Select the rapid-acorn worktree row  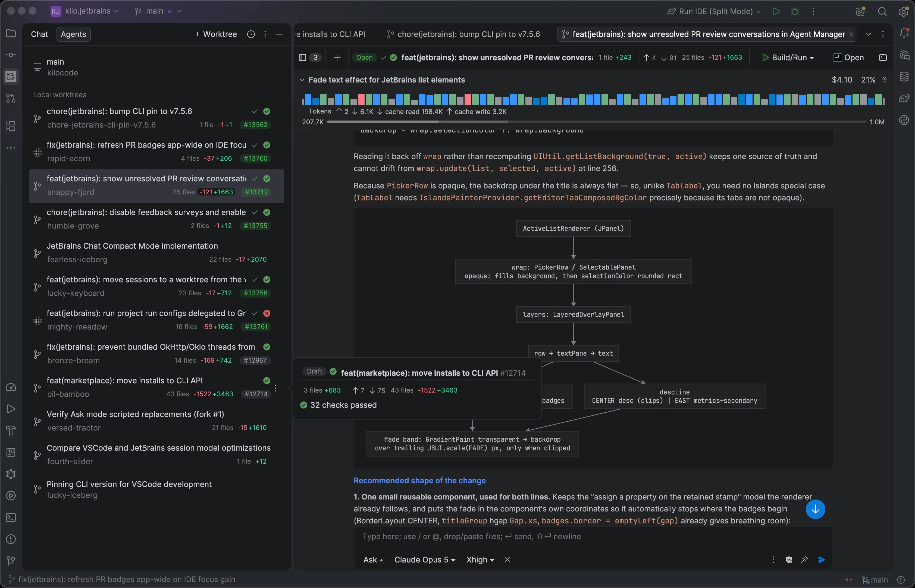coord(156,152)
